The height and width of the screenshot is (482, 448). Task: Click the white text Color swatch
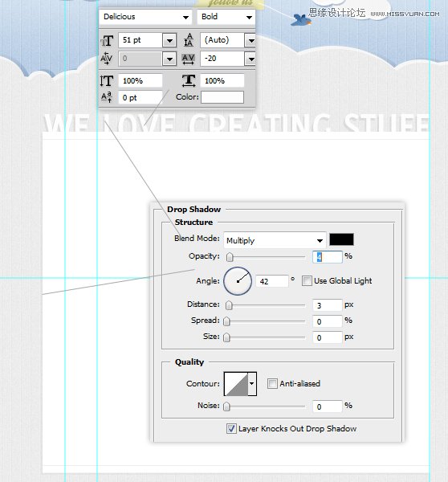coord(222,97)
